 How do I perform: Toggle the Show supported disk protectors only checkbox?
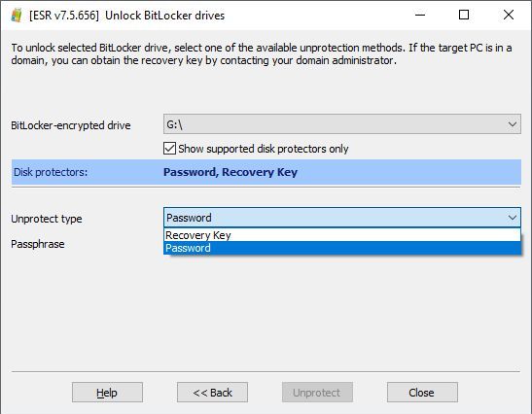pos(169,148)
